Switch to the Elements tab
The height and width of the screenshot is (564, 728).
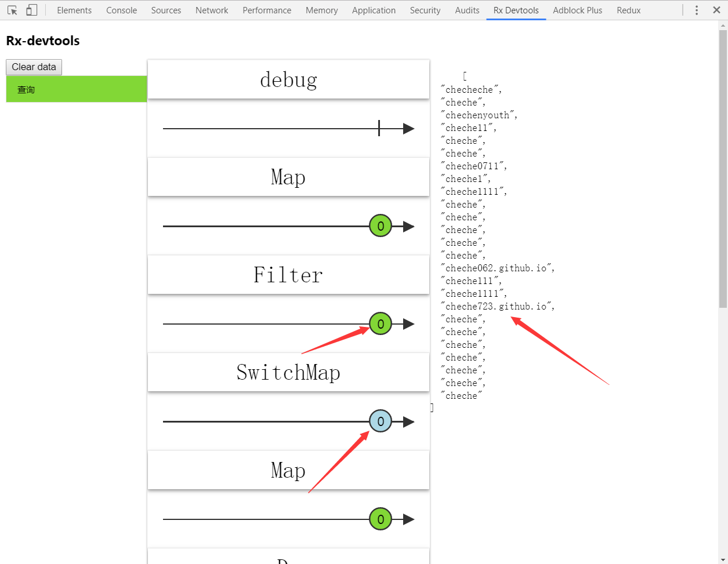[74, 10]
